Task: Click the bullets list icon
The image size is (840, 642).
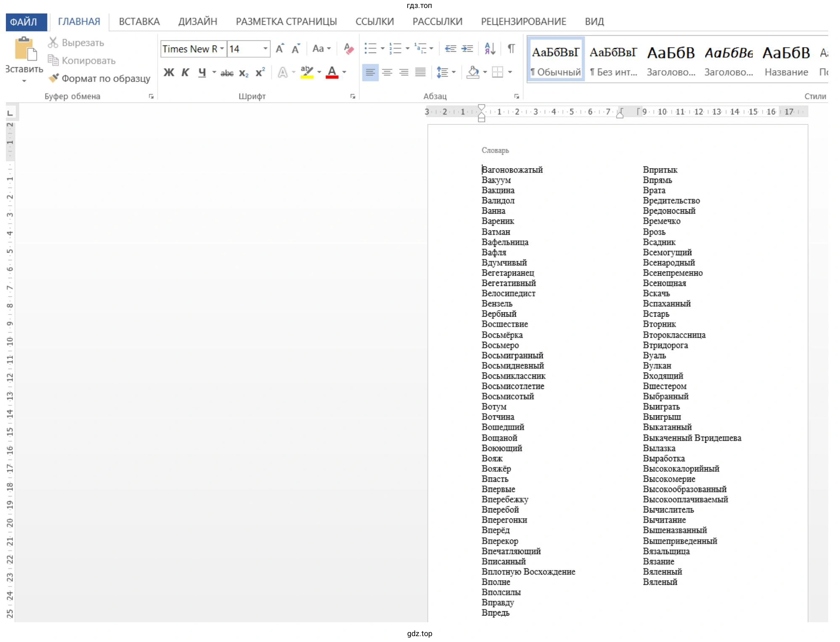Action: click(x=370, y=49)
